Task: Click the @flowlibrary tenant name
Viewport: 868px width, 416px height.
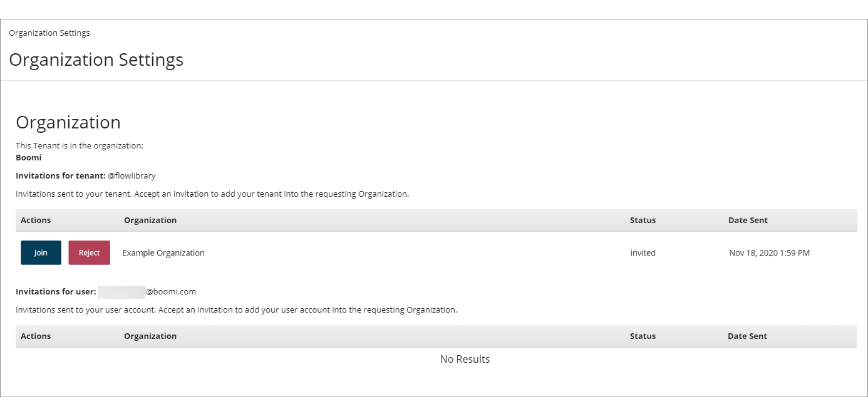Action: (x=132, y=175)
